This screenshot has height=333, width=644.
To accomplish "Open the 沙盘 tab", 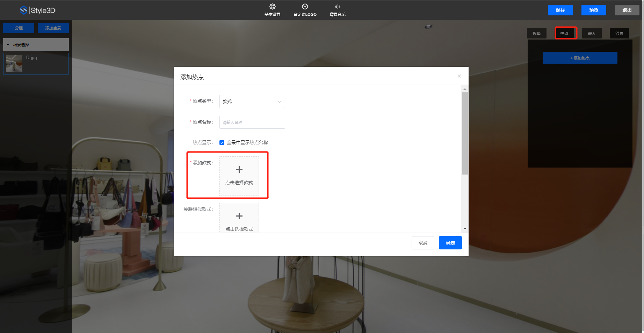I will click(x=619, y=34).
